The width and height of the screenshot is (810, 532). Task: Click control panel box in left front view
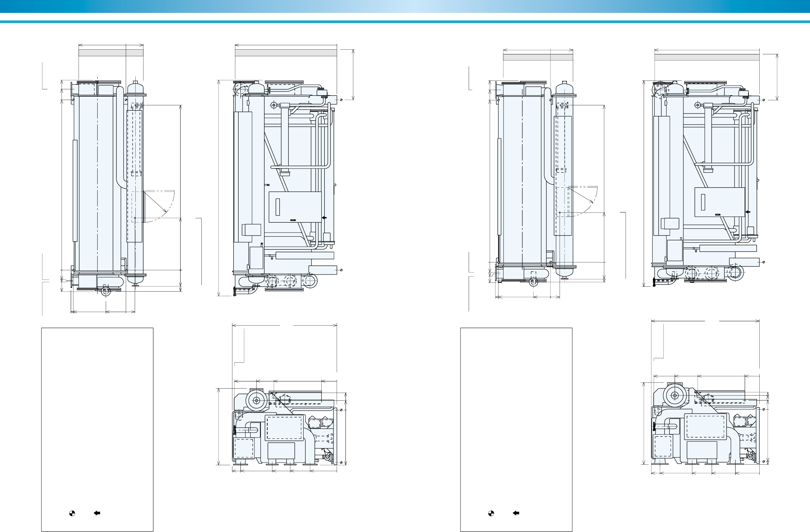(295, 207)
